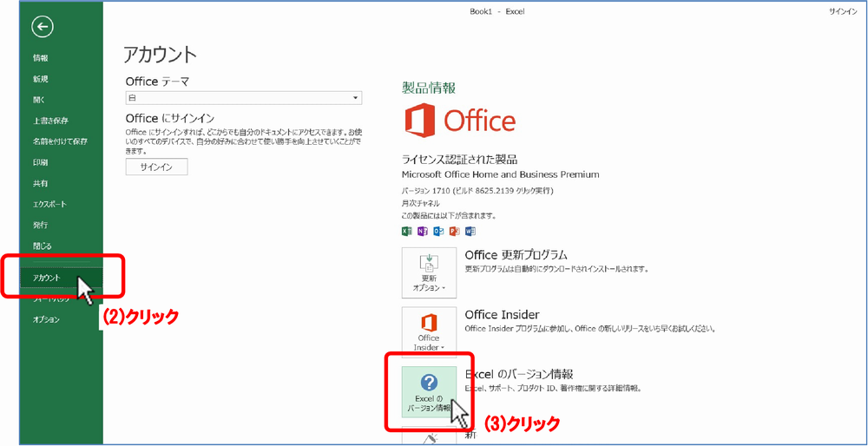Click the ライセンス認証された製品 text
The image size is (868, 446).
pos(459,160)
